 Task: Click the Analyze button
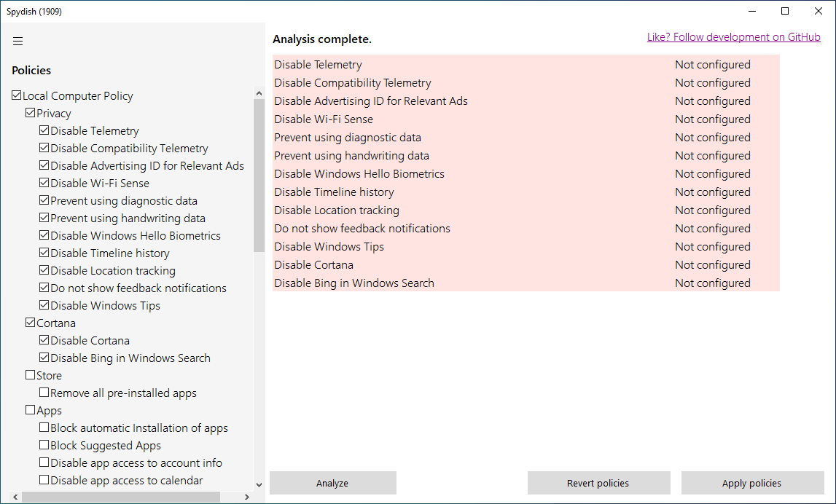(x=332, y=483)
